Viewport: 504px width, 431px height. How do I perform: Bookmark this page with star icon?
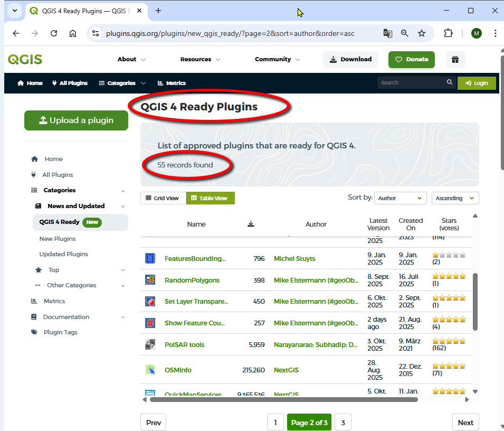coord(422,33)
